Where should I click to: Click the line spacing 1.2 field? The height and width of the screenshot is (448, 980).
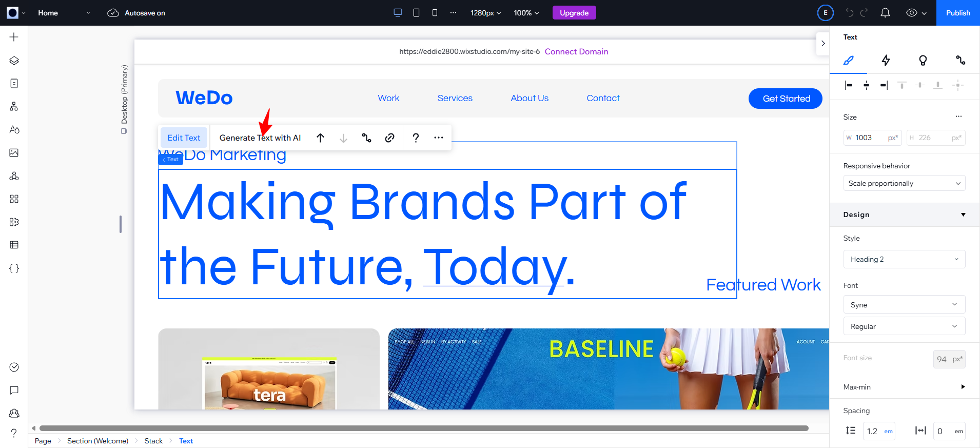(x=879, y=431)
